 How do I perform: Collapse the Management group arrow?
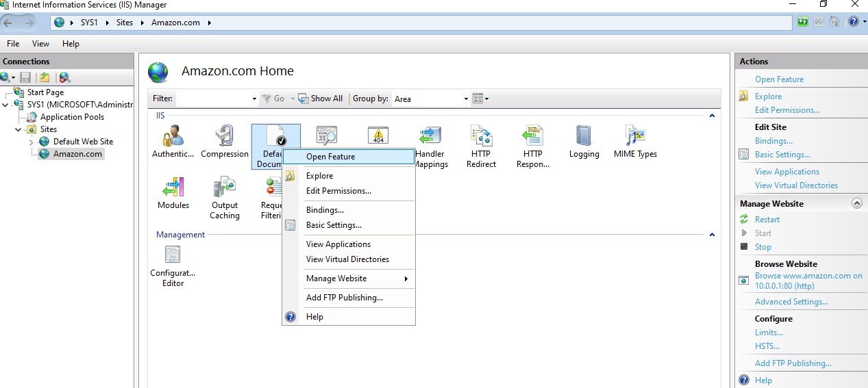coord(712,235)
